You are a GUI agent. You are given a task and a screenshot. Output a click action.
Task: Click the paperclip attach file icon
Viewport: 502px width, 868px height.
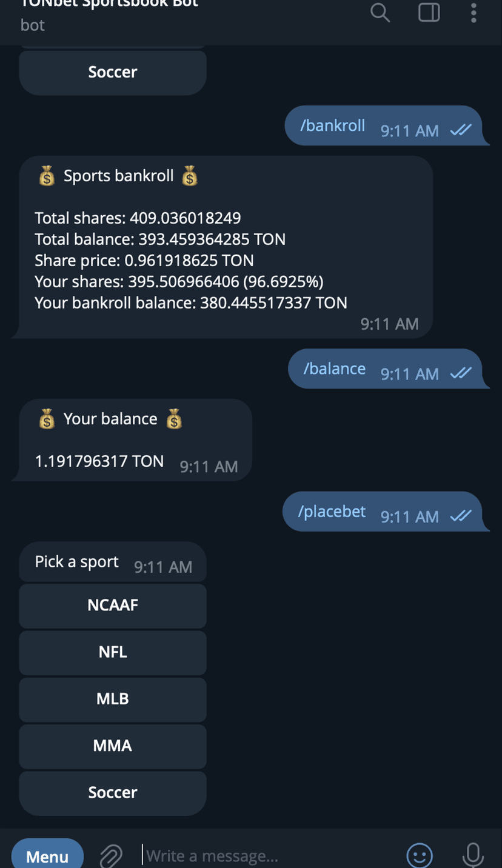111,855
